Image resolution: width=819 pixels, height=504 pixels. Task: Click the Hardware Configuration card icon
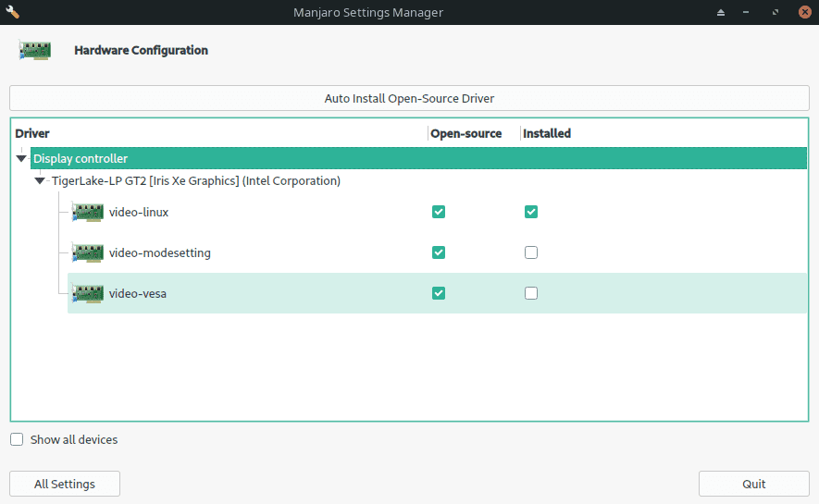(35, 50)
